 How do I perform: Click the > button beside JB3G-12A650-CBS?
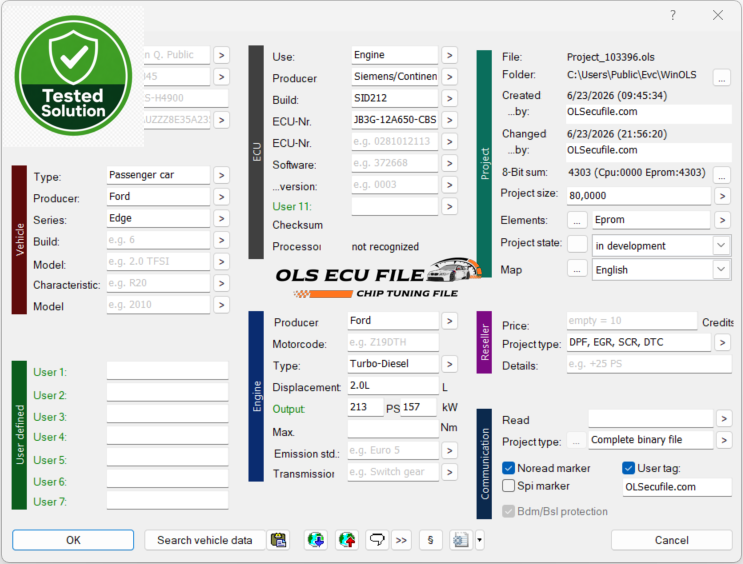coord(449,120)
